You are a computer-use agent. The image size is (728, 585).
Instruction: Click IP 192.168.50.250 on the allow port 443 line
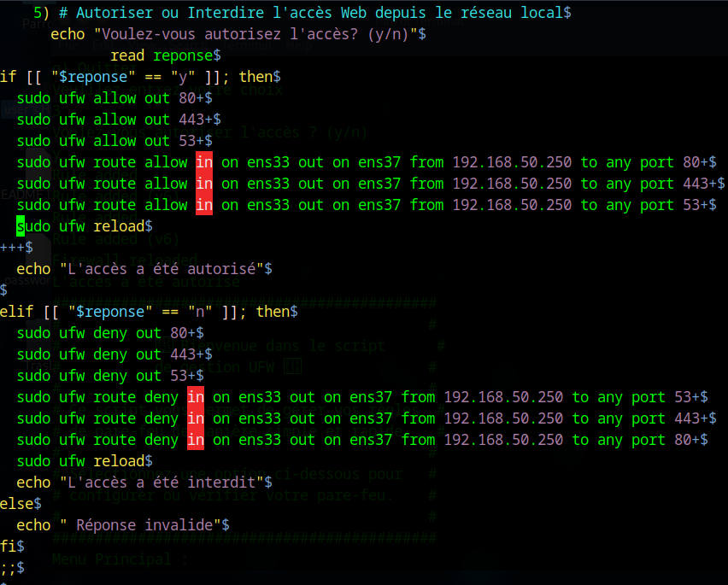pyautogui.click(x=512, y=184)
